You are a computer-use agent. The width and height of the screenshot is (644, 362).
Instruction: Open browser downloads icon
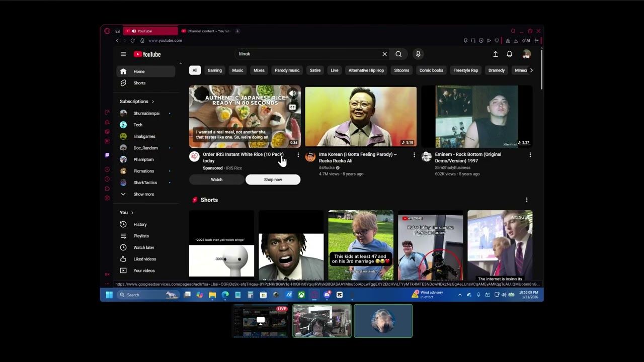coord(516,40)
